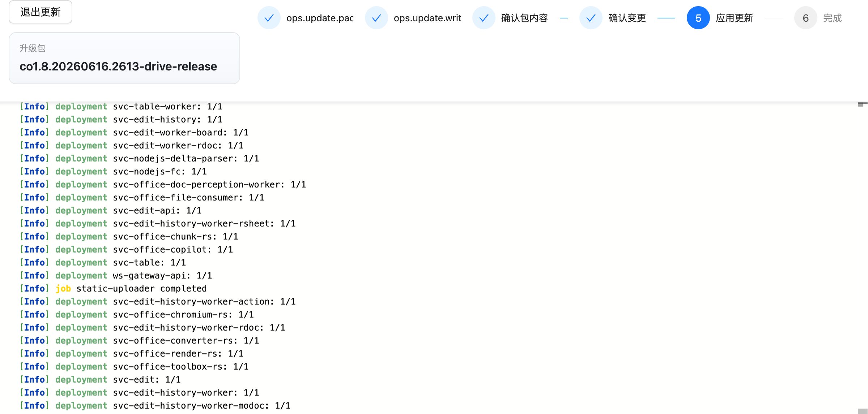Click the step 5 circle icon
This screenshot has height=414, width=868.
pyautogui.click(x=698, y=18)
